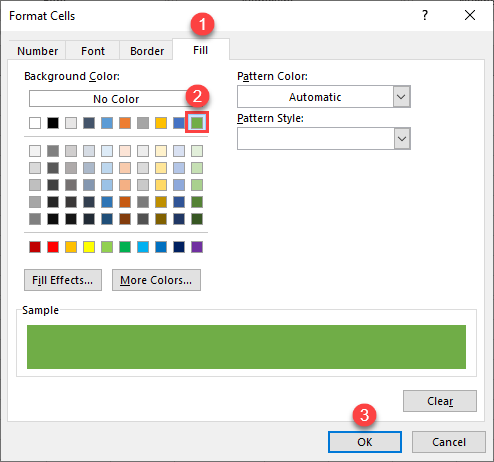
Task: Switch to the Number tab
Action: (37, 51)
